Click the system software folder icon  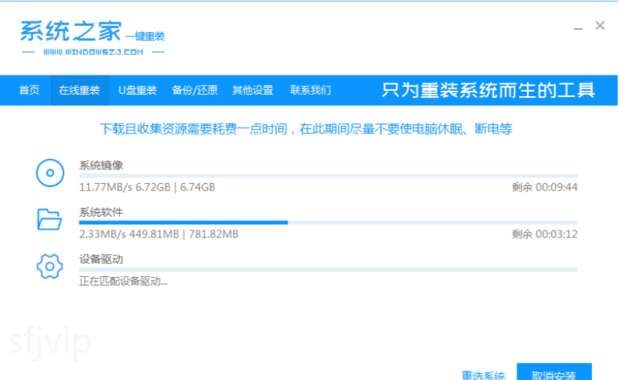click(49, 219)
